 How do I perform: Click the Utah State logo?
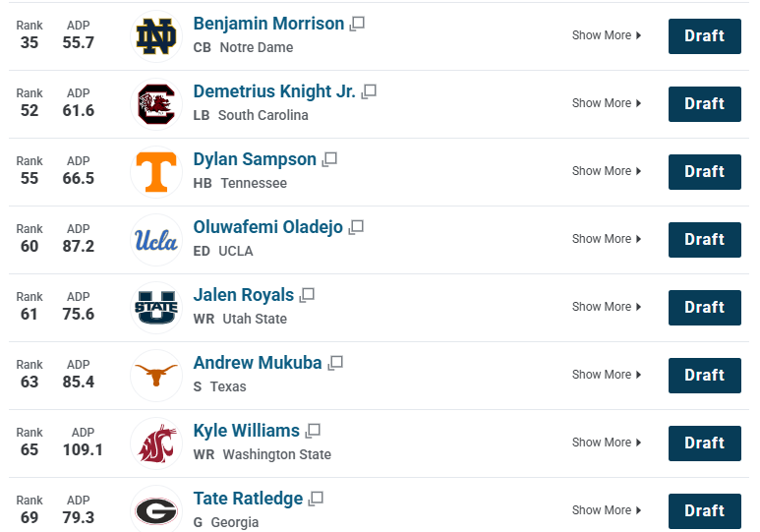click(x=156, y=308)
